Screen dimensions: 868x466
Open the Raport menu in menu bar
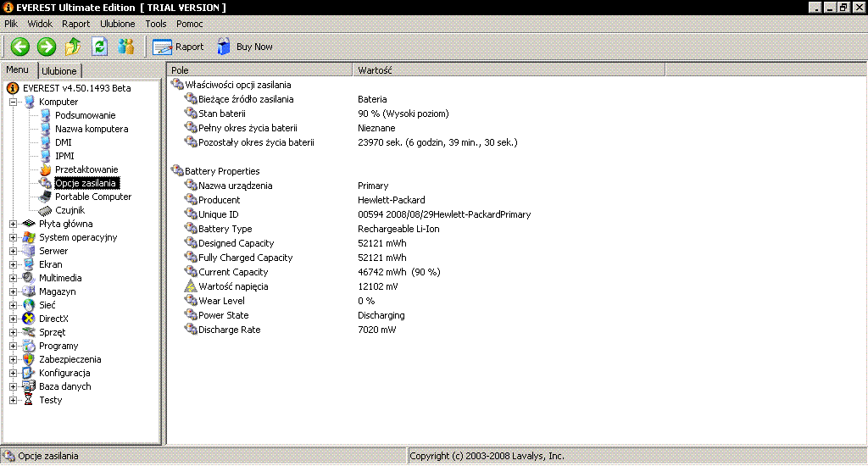coord(75,24)
